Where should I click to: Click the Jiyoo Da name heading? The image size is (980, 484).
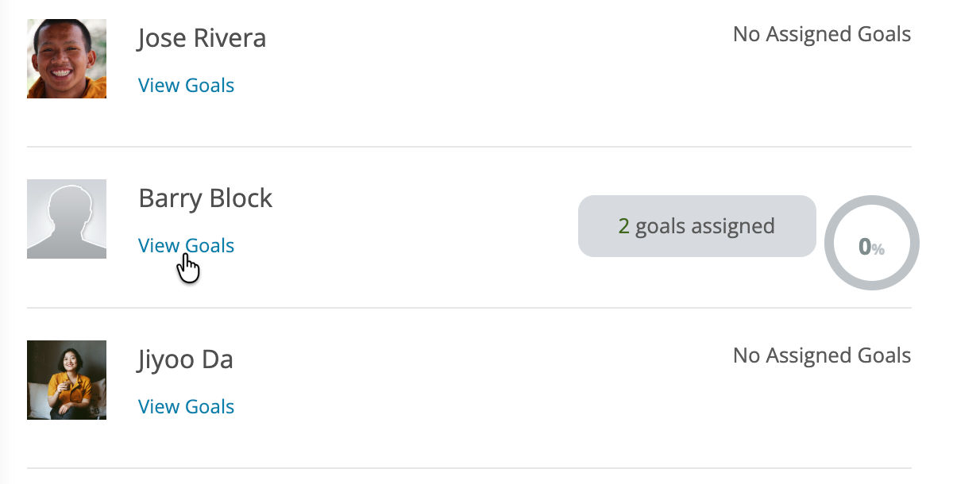pos(185,359)
